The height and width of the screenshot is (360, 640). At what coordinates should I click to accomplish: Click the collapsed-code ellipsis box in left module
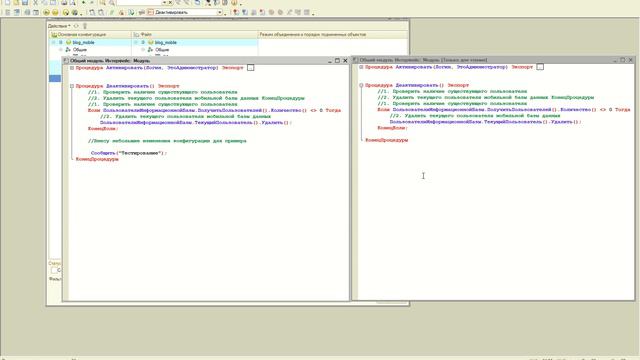coord(251,68)
